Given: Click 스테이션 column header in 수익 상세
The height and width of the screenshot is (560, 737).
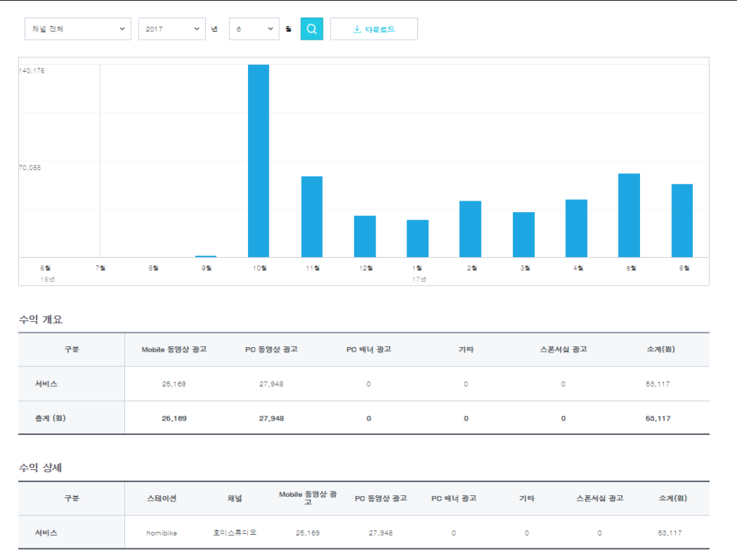Looking at the screenshot, I should (x=162, y=498).
